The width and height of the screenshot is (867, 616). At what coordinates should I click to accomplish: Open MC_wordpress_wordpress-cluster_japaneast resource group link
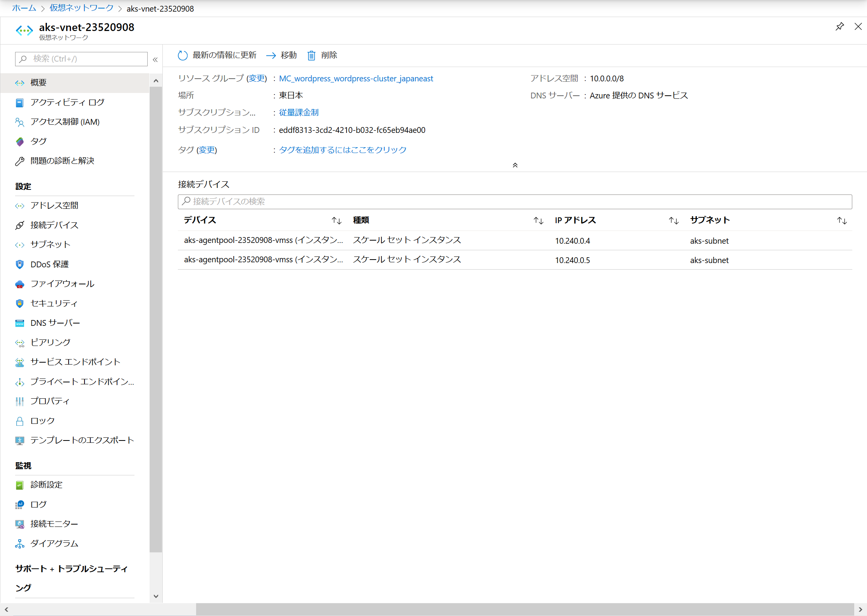(x=356, y=79)
